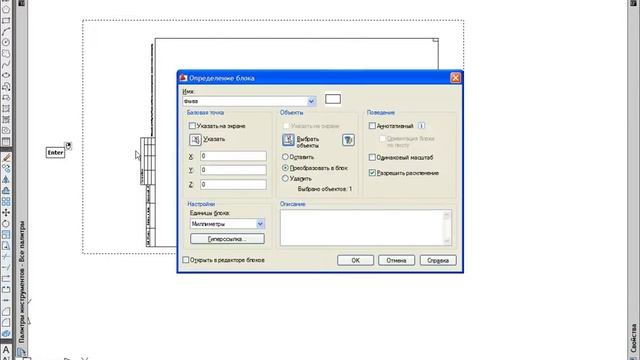The width and height of the screenshot is (640, 360).
Task: Select the Extend tool
Action: (x=6, y=267)
